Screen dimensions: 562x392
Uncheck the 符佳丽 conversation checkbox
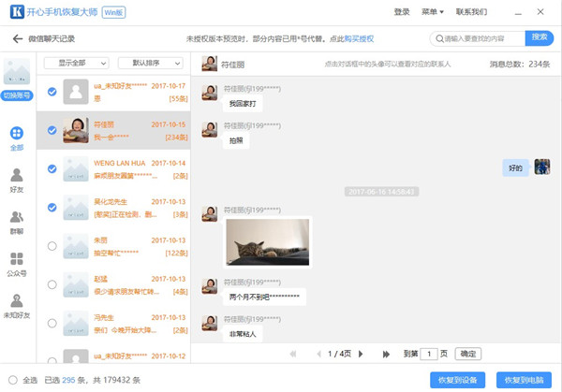(x=52, y=130)
